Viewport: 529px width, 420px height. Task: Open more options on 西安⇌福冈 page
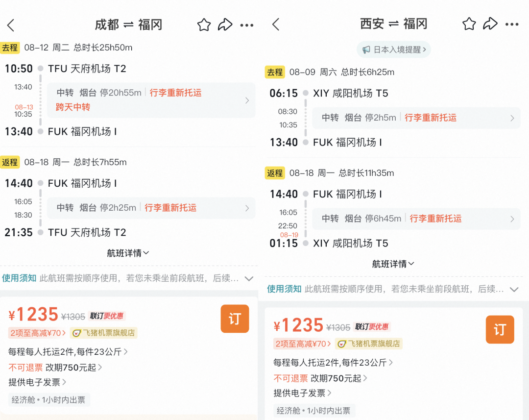click(512, 25)
